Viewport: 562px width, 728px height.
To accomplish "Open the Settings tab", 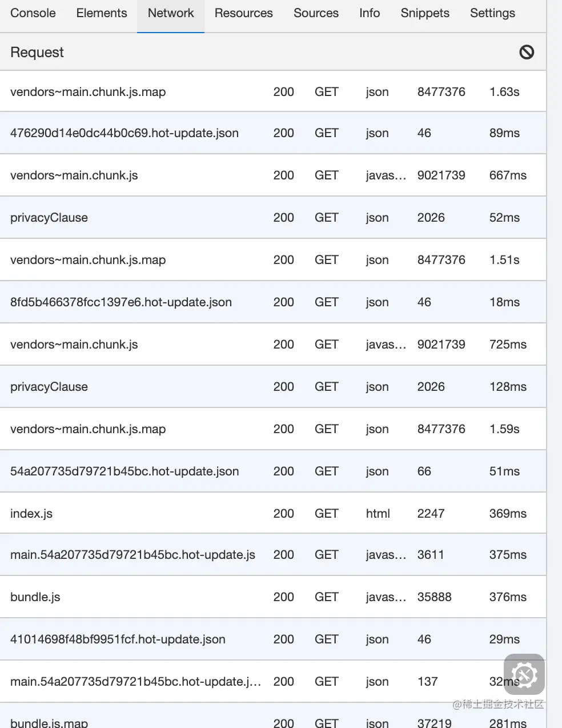I will pyautogui.click(x=492, y=13).
